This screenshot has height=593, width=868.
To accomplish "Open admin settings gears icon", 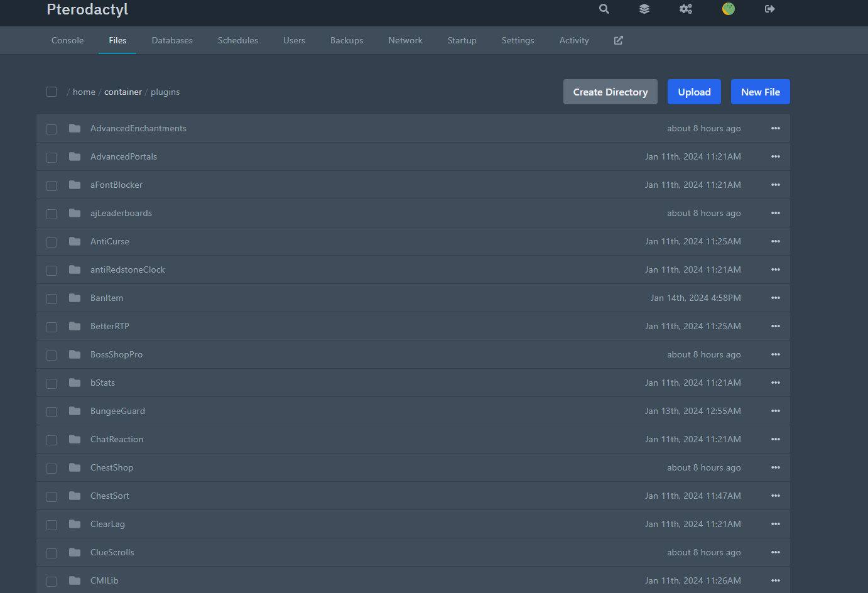I will [686, 9].
